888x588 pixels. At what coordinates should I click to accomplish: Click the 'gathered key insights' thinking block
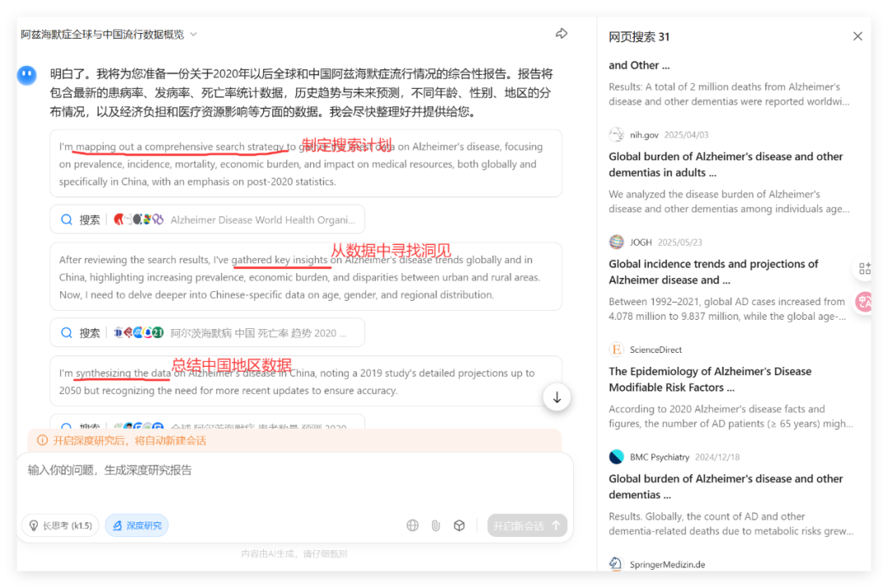coord(306,277)
